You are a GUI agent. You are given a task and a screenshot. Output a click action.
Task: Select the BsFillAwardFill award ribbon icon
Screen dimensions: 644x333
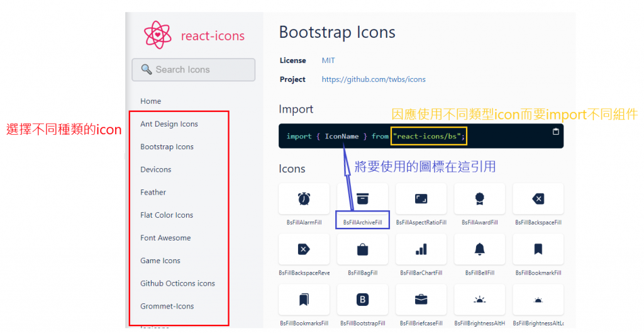coord(479,199)
